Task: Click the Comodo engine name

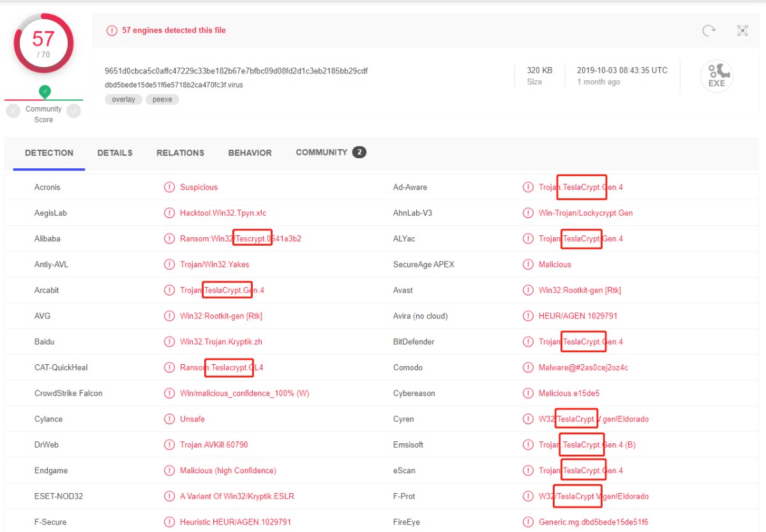Action: pyautogui.click(x=408, y=367)
